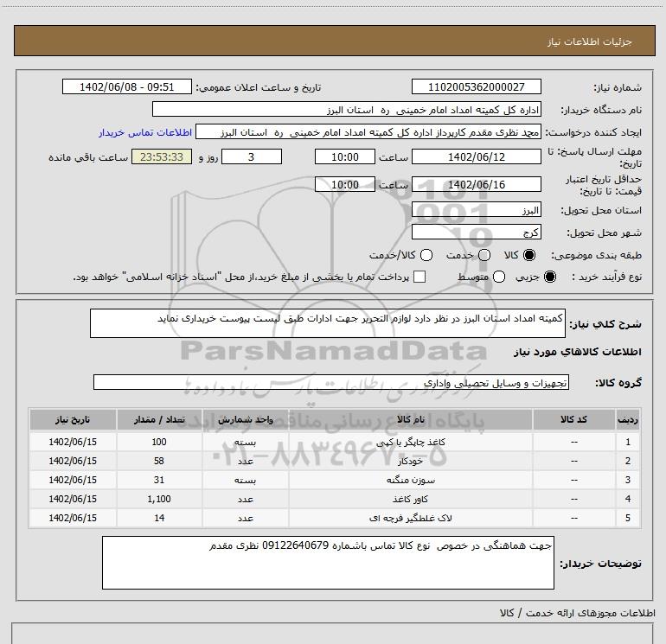Click the کد کالا column header
666x644 pixels.
573,419
